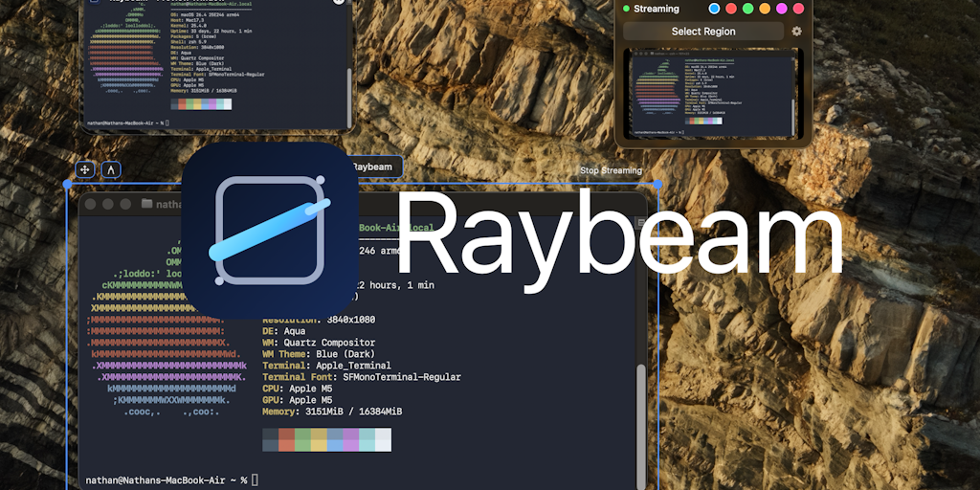Click Stop Streaming above the selected region

pos(611,170)
